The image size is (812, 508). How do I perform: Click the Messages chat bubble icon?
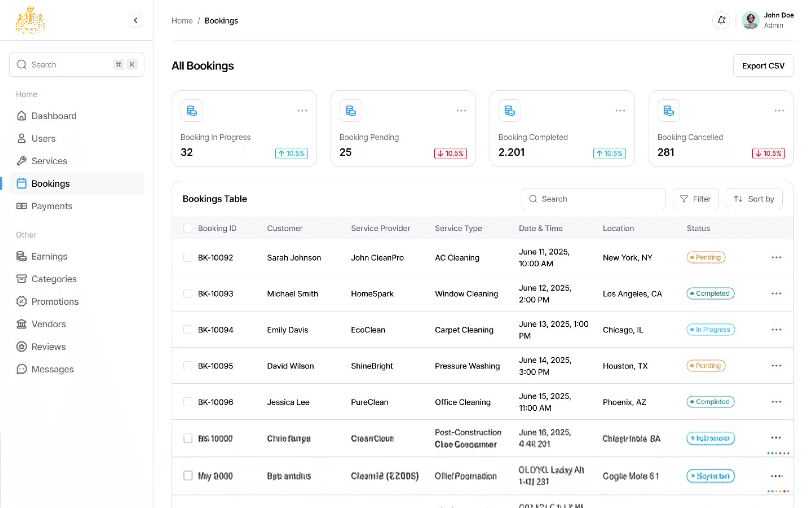point(22,369)
